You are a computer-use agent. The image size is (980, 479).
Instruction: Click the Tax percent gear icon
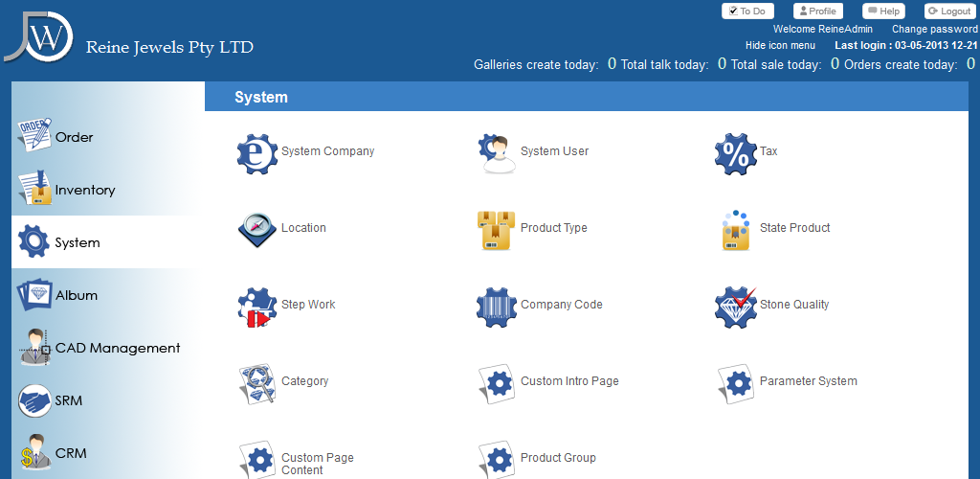click(x=735, y=153)
